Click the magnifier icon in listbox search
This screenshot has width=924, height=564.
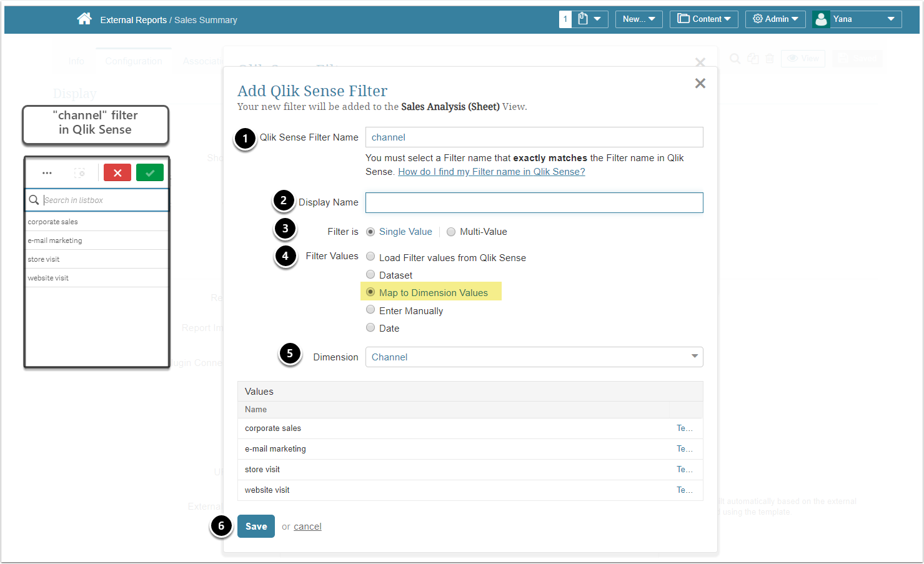pos(34,200)
